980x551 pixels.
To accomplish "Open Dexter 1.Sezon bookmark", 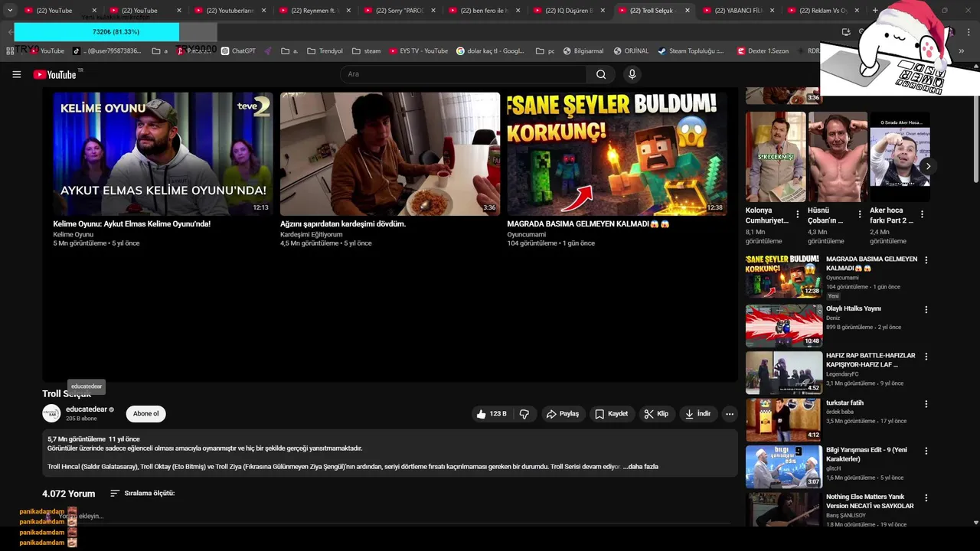I will pos(762,51).
